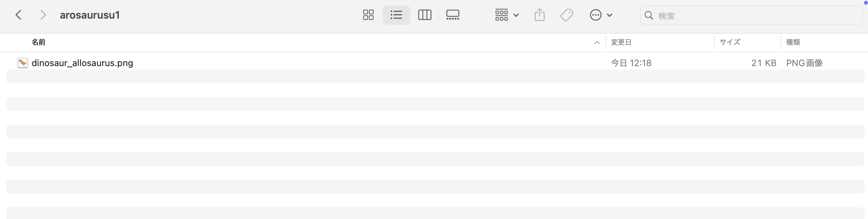Click the search magnifier icon
Image resolution: width=868 pixels, height=219 pixels.
tap(649, 15)
